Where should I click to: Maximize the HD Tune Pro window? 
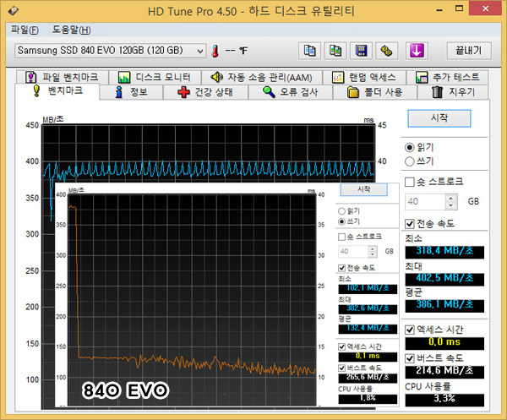coord(459,8)
